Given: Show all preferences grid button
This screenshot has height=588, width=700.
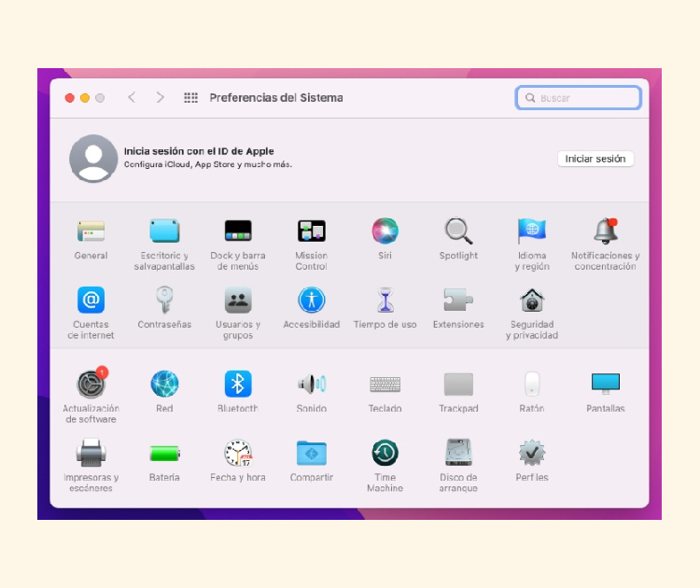Looking at the screenshot, I should 191,97.
